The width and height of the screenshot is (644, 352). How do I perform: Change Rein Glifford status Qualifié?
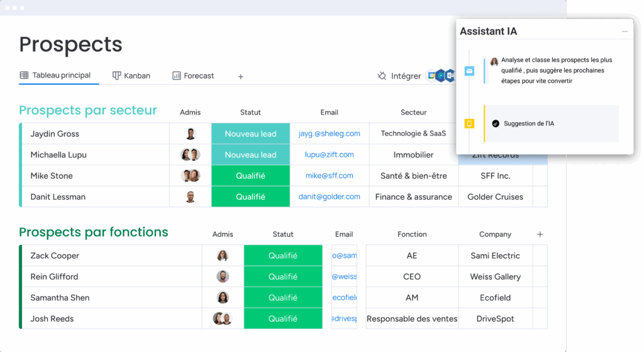click(283, 276)
